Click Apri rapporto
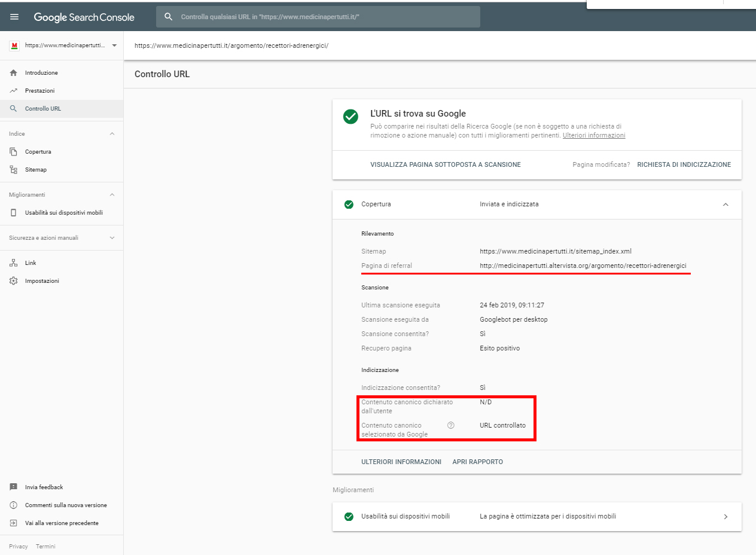 [477, 462]
